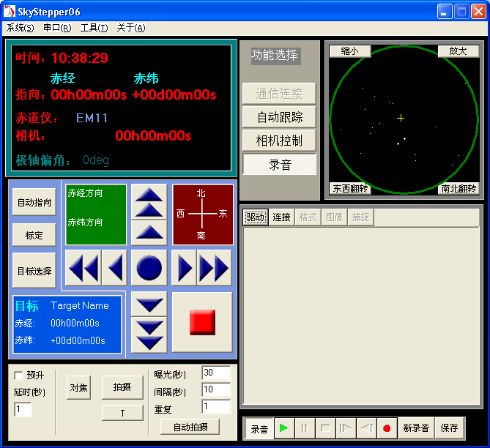The height and width of the screenshot is (448, 490).
Task: Click the 标定 button
Action: click(34, 235)
